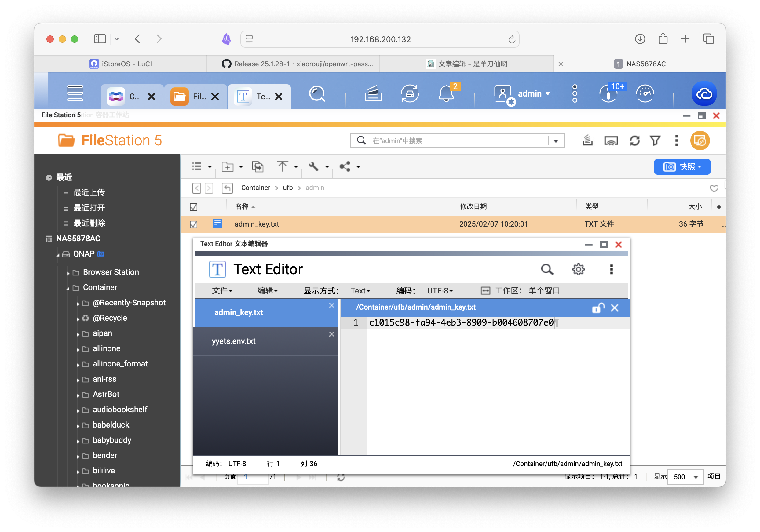The height and width of the screenshot is (532, 760).
Task: Expand the Browser Station folder tree arrow
Action: (68, 273)
